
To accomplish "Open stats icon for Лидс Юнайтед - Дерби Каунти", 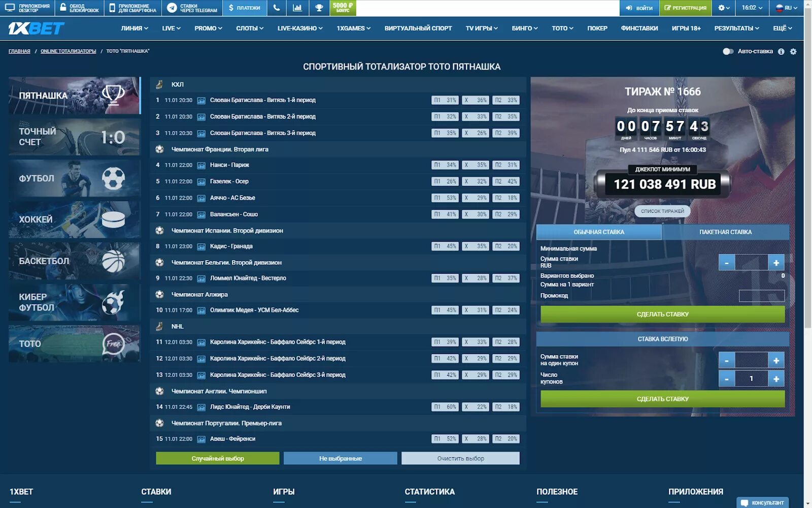I will tap(201, 407).
